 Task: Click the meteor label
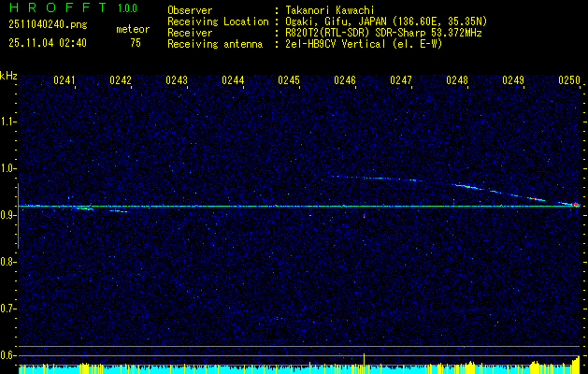click(x=133, y=29)
